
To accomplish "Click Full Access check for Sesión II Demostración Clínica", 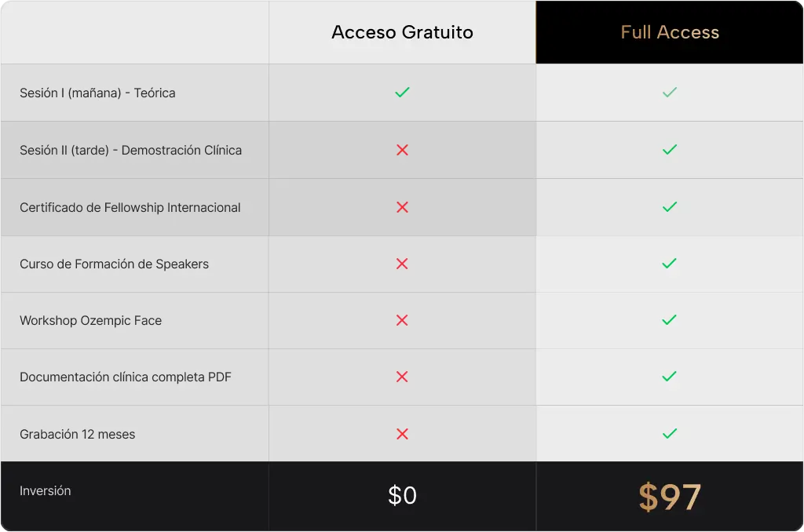I will point(669,150).
